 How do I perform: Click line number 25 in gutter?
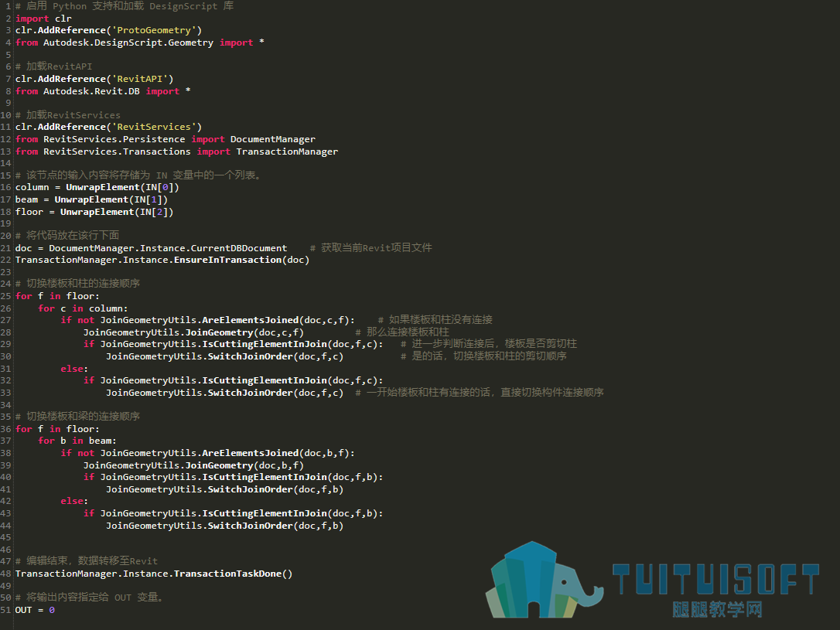5,296
